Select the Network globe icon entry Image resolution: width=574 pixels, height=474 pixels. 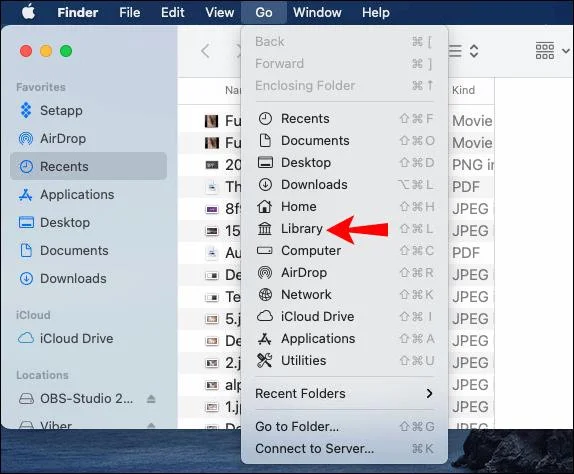click(x=265, y=295)
